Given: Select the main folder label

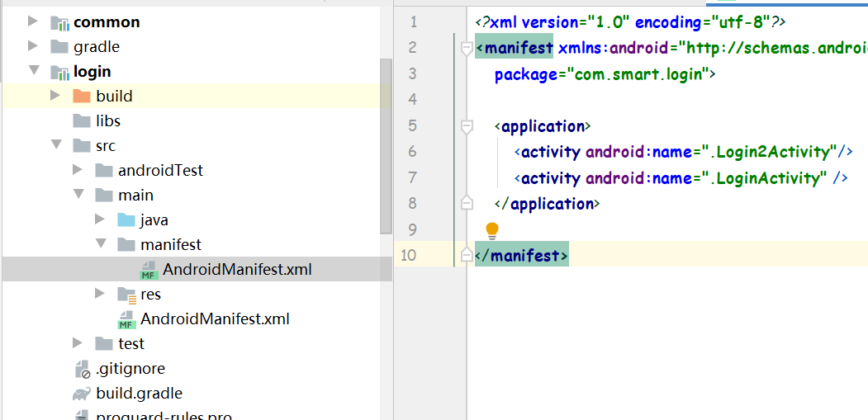Looking at the screenshot, I should coord(135,195).
